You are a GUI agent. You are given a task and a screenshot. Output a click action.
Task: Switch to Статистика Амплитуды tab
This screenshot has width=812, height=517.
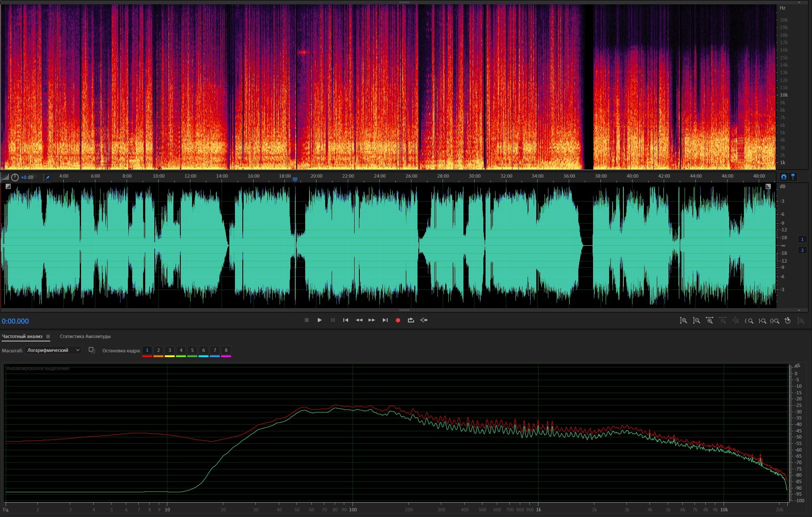tap(85, 337)
